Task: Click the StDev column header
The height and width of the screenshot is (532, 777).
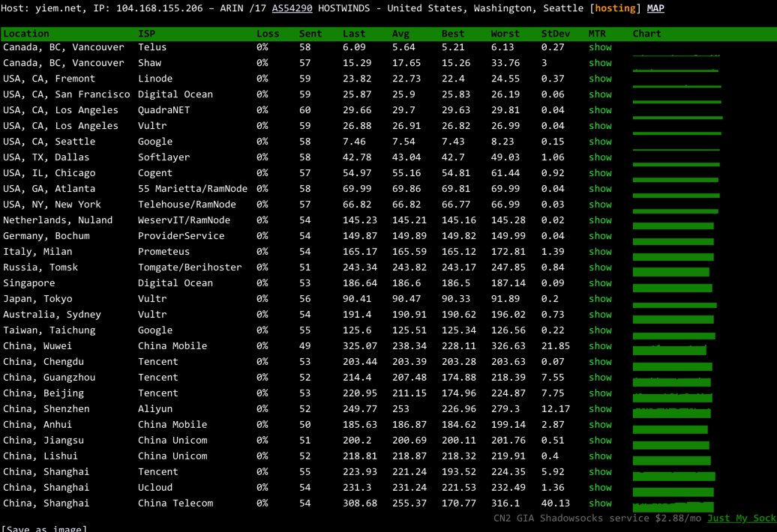Action: tap(555, 34)
